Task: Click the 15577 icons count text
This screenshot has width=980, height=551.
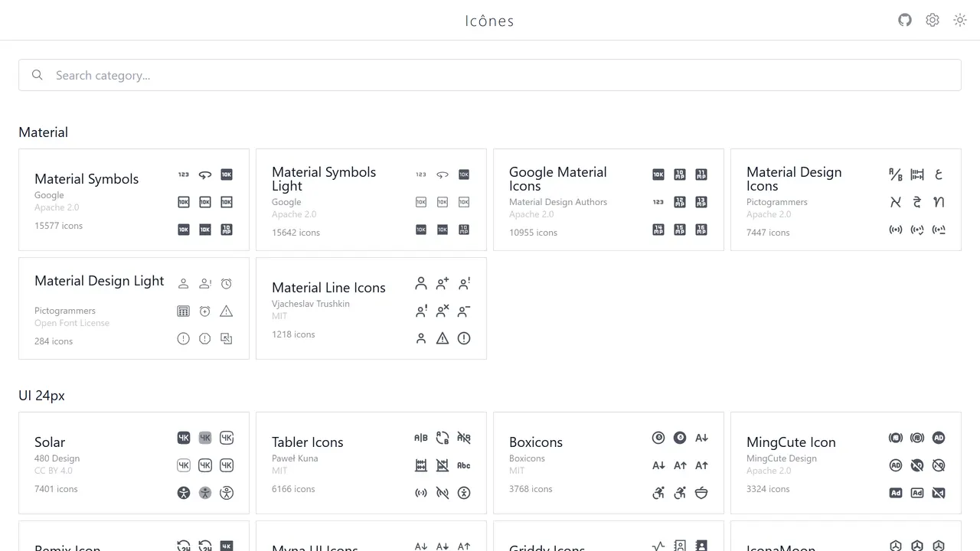Action: tap(58, 226)
